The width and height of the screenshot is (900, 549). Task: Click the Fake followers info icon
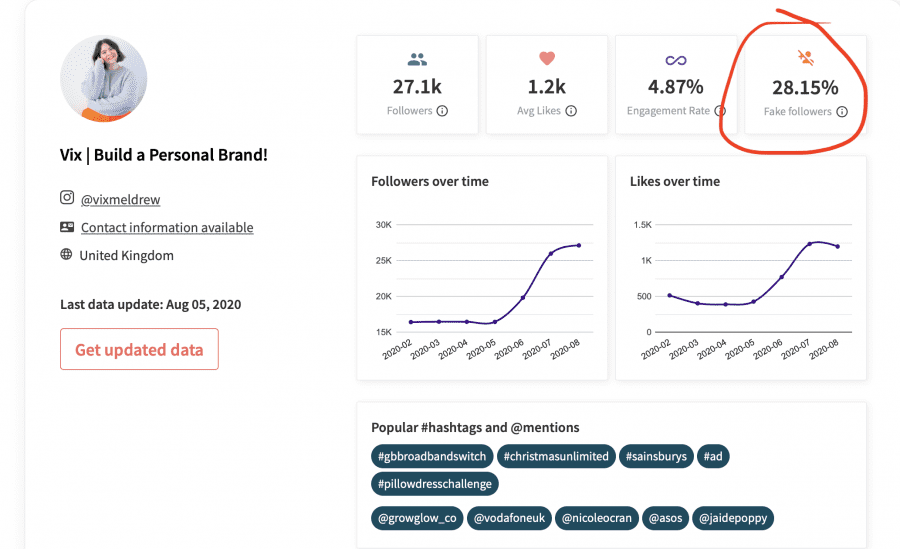841,111
